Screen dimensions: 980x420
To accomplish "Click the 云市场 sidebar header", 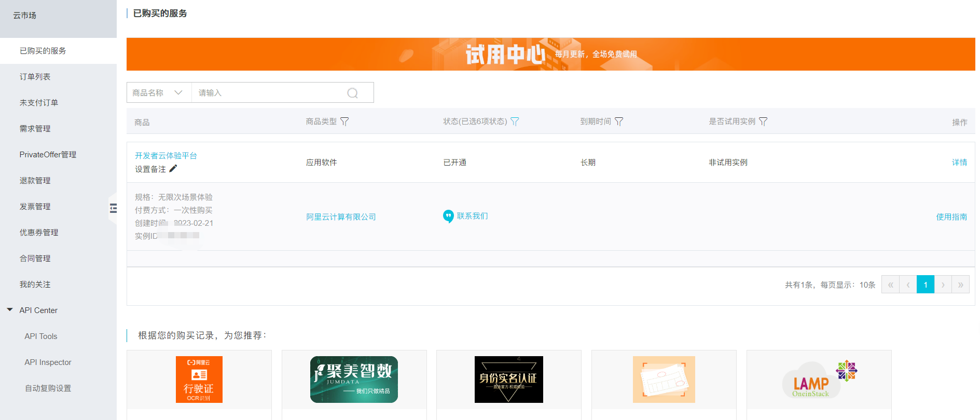I will pyautogui.click(x=24, y=16).
